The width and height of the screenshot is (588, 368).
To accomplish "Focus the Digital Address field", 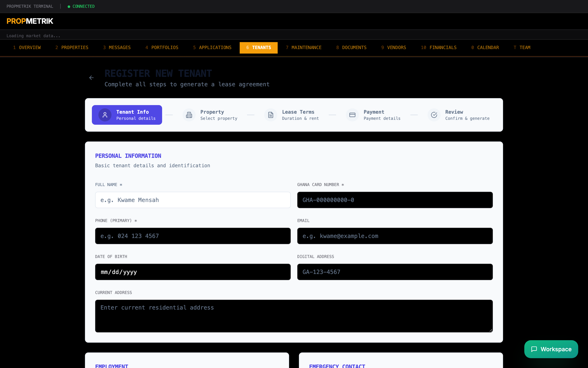I will (395, 272).
